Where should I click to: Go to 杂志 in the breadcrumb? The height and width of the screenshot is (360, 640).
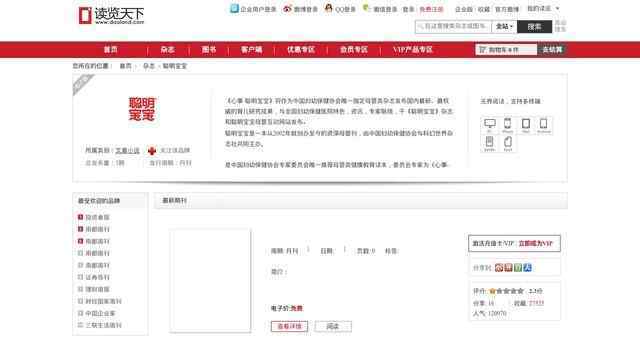pos(149,66)
